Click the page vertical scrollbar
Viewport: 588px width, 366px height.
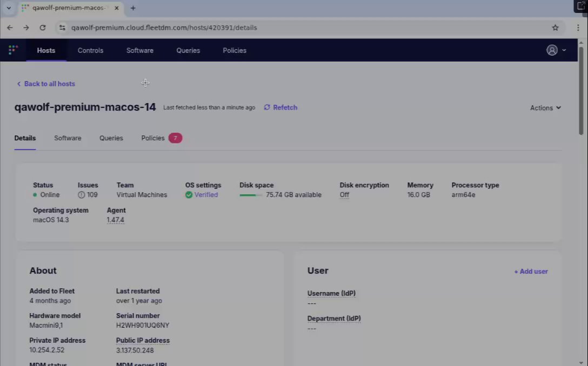click(x=581, y=90)
